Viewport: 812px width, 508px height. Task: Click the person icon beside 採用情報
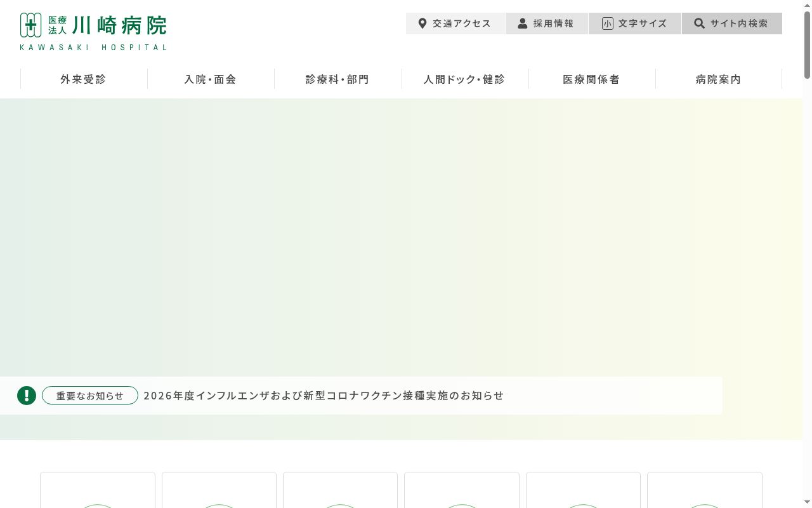pos(523,23)
